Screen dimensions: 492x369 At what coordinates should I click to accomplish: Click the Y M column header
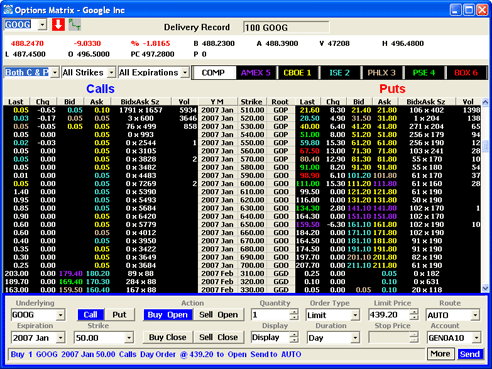217,102
